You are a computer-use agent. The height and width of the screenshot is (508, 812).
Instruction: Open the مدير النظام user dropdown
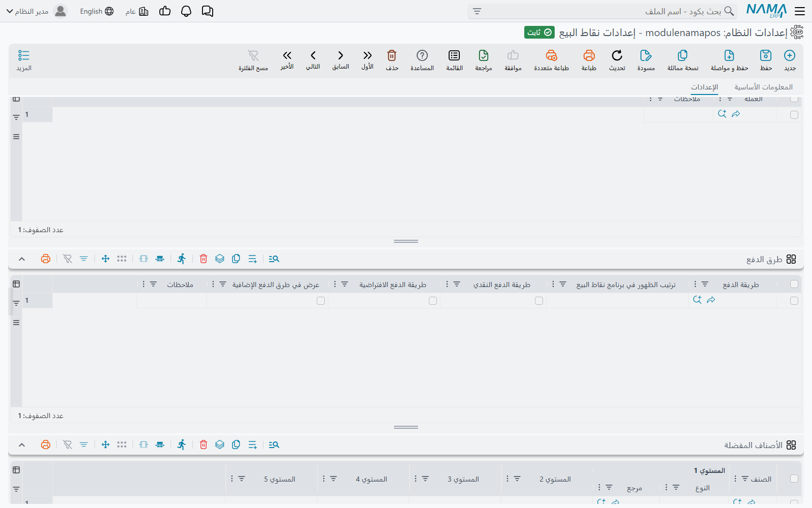click(x=36, y=11)
